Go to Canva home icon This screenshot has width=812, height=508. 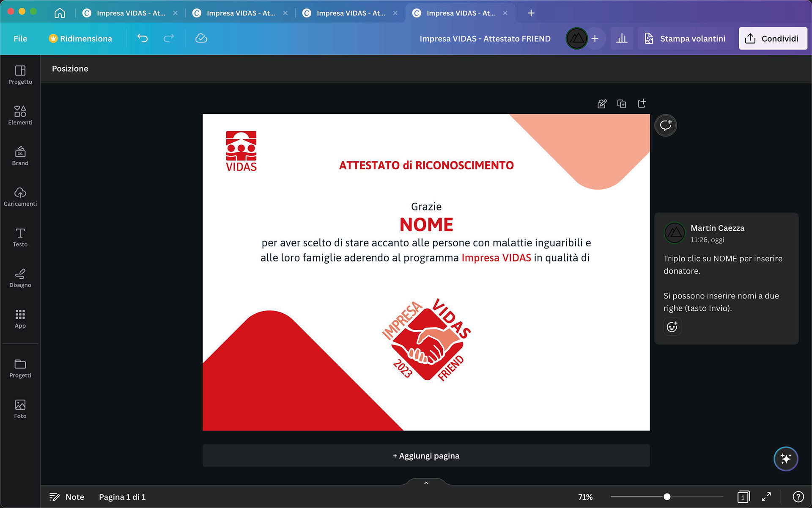click(x=60, y=13)
